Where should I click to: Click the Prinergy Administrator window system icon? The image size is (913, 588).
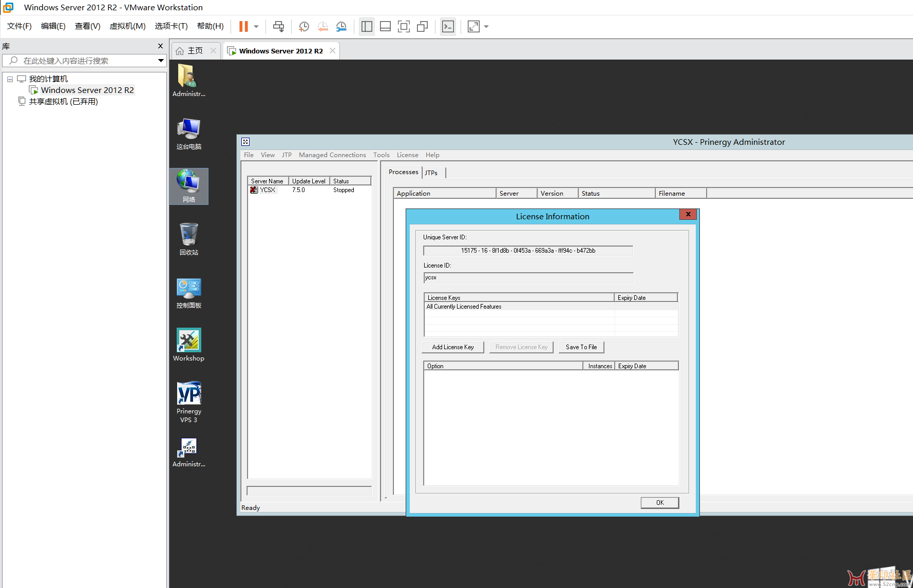245,142
